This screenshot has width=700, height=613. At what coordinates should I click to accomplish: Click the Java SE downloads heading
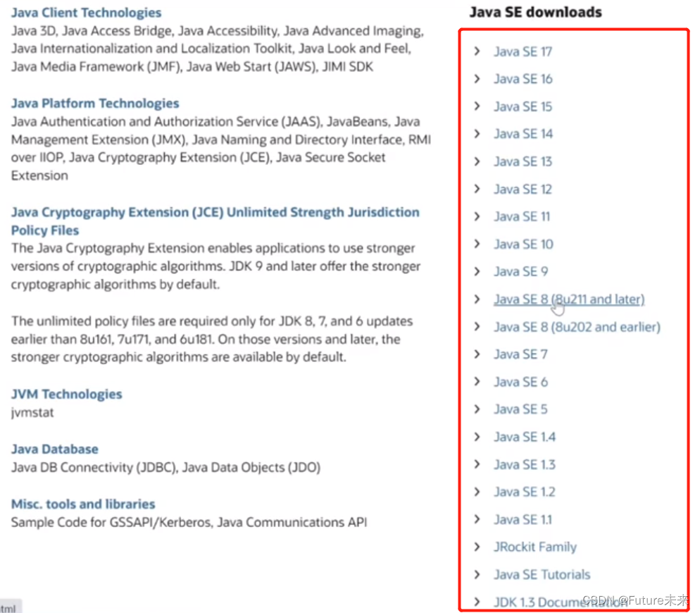click(x=535, y=12)
